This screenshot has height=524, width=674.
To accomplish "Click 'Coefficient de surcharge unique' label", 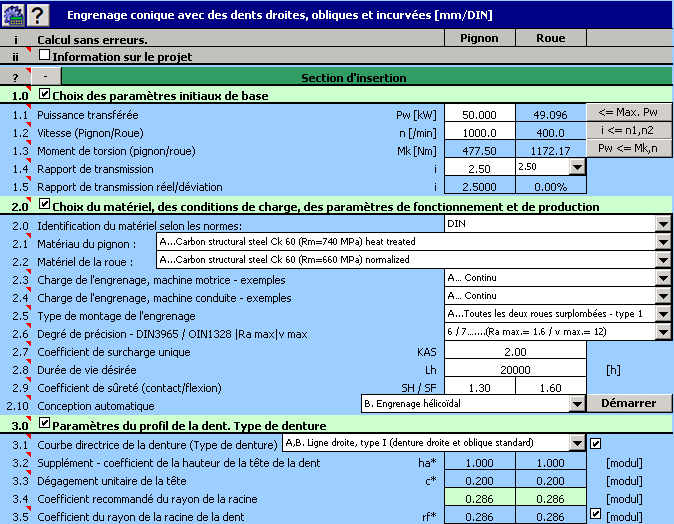I will (113, 352).
